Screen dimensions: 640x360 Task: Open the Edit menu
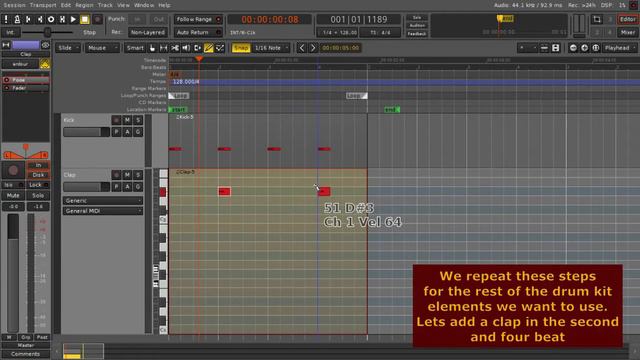tap(66, 5)
